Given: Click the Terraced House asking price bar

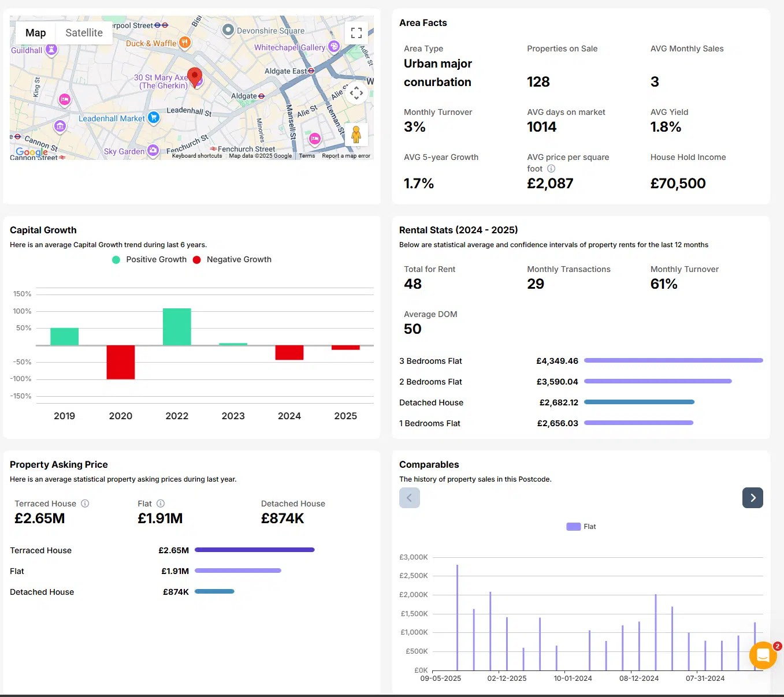Looking at the screenshot, I should click(255, 550).
